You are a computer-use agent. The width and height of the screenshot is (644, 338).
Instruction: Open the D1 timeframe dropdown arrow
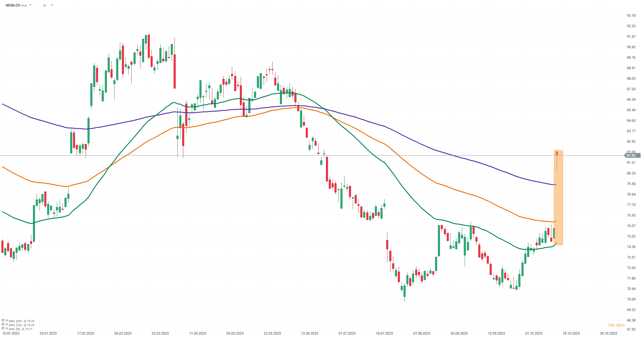coord(52,5)
